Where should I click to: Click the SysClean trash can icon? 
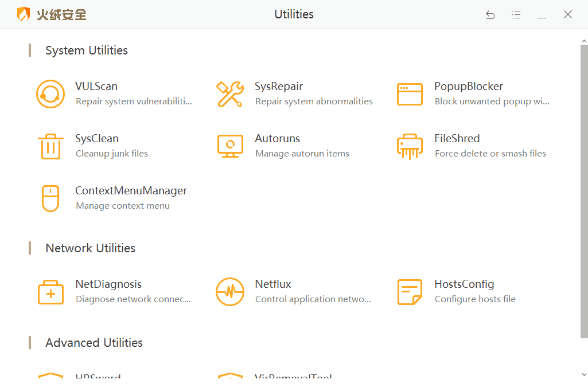(x=50, y=146)
